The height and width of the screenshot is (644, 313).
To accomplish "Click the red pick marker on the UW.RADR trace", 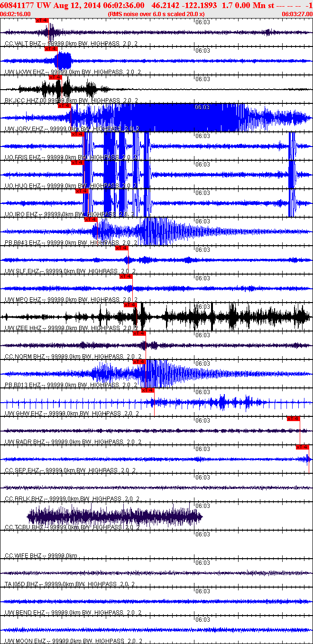I will [294, 418].
